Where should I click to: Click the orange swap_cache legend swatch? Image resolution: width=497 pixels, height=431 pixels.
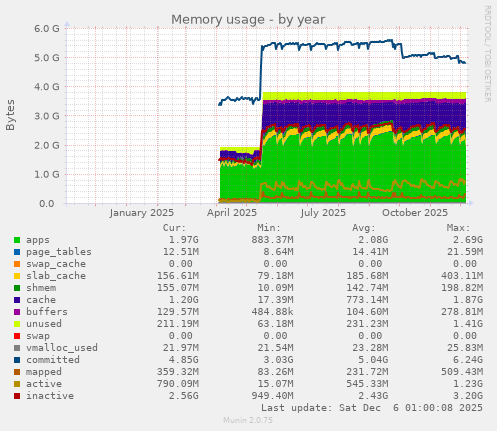click(17, 264)
